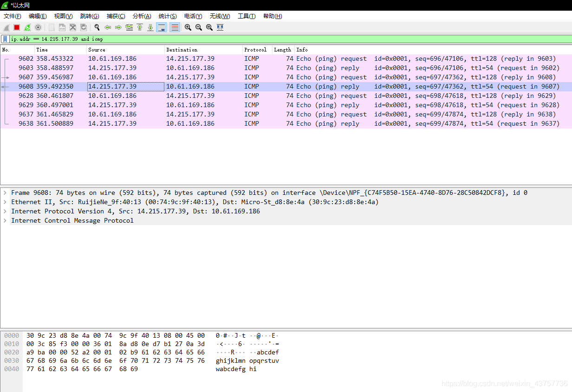The width and height of the screenshot is (572, 392).
Task: Select packet number 9638 row
Action: (x=286, y=123)
